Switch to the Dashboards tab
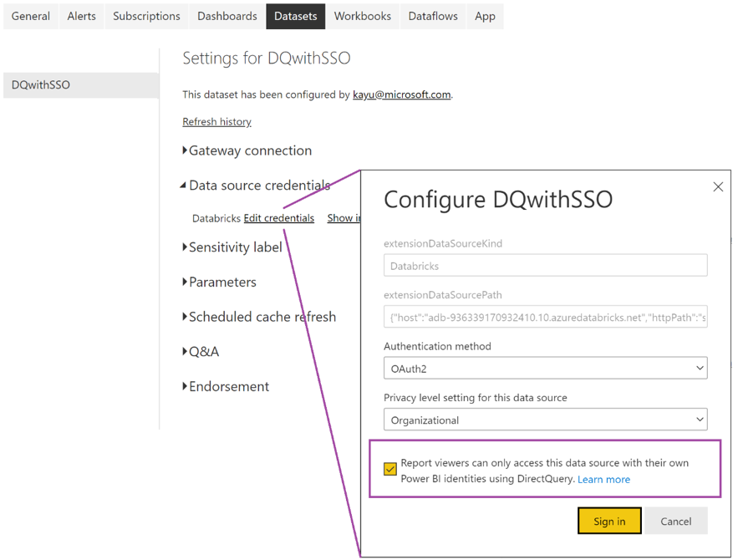Viewport: 733px width, 560px height. 226,16
